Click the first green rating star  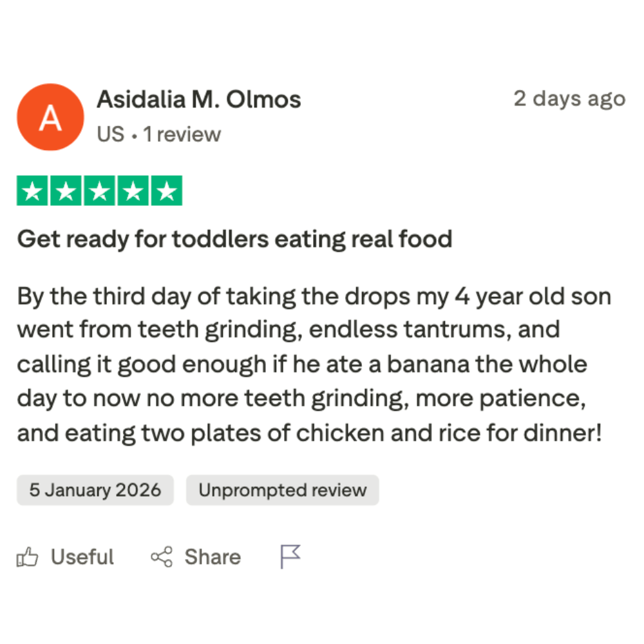tap(32, 191)
